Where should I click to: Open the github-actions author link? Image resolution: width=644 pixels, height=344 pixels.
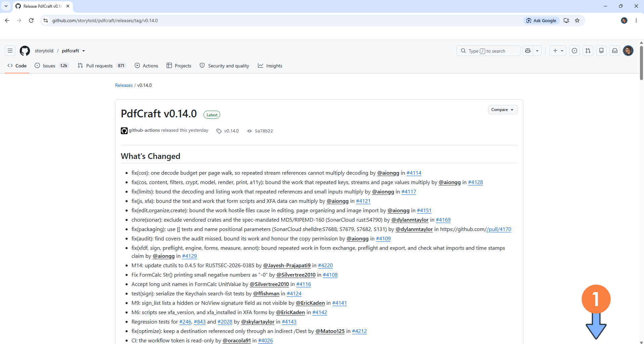point(144,130)
